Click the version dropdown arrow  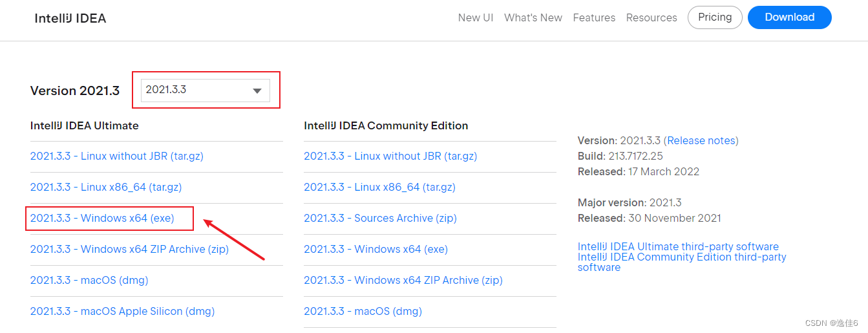[257, 91]
